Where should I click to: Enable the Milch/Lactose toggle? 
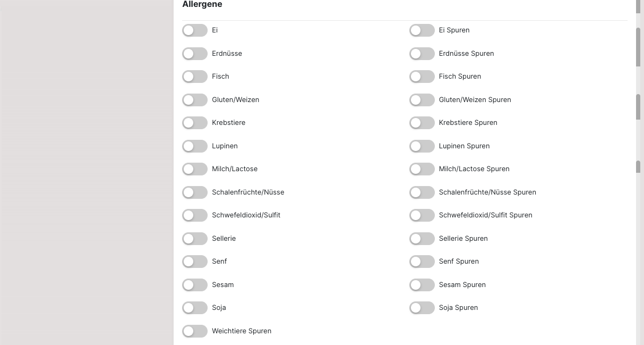[x=195, y=169]
